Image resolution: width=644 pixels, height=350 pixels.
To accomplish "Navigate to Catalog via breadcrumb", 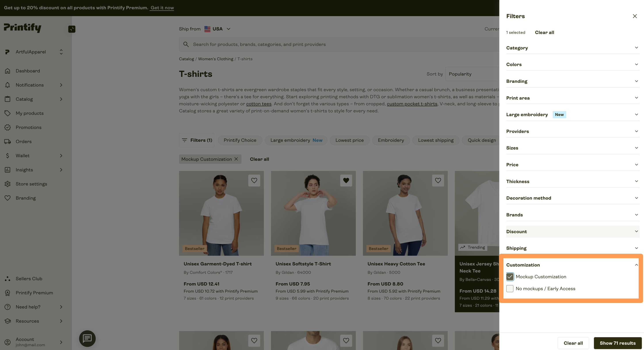I will pos(186,59).
